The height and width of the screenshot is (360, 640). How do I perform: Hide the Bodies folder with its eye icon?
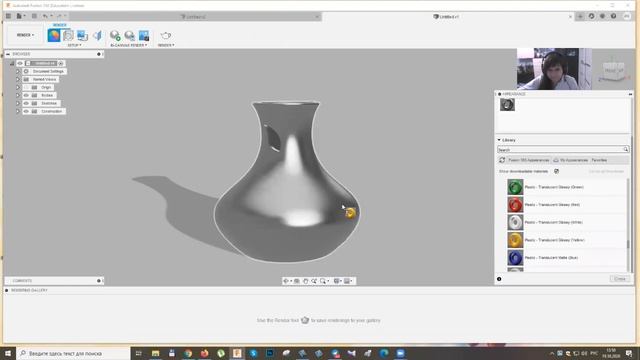[27, 95]
